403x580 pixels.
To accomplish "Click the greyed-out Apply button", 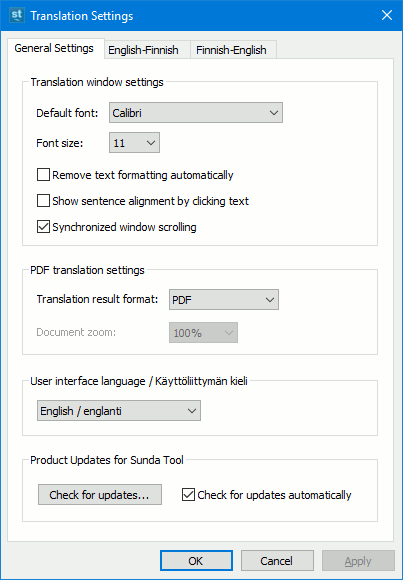I will tap(358, 561).
